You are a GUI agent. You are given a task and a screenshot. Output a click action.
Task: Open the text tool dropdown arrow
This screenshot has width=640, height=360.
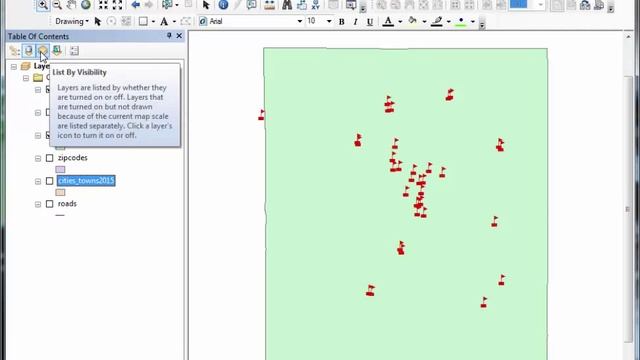tap(174, 22)
